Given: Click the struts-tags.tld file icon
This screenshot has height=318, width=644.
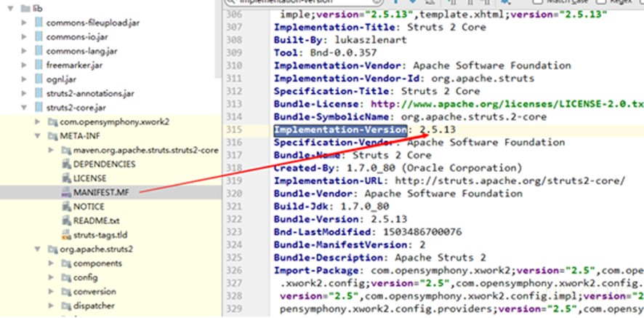Looking at the screenshot, I should 65,235.
